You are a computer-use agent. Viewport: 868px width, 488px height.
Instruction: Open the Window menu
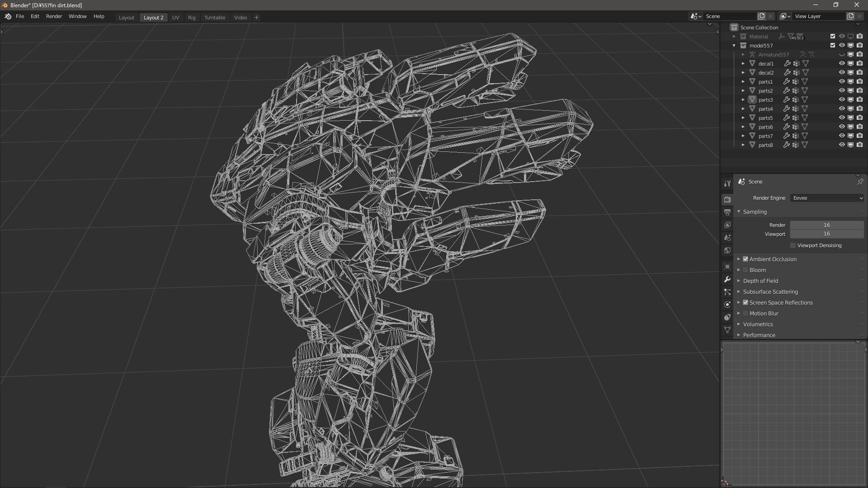click(x=77, y=16)
